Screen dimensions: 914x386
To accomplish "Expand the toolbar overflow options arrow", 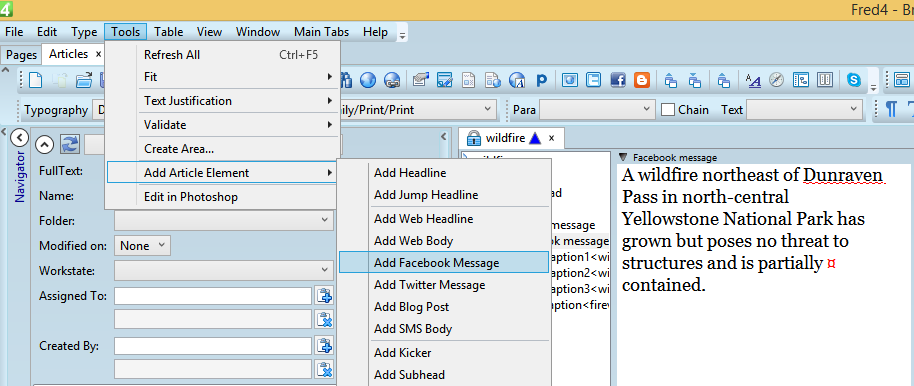I will (873, 88).
